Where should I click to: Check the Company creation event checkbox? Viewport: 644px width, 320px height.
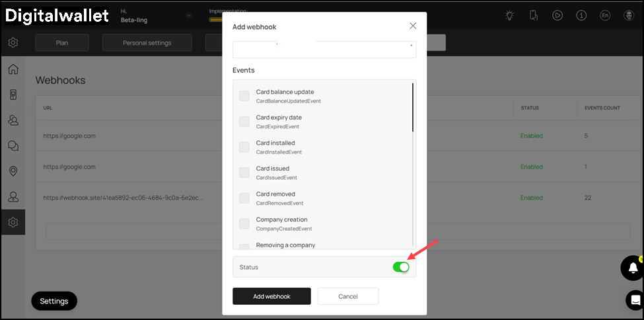[244, 223]
